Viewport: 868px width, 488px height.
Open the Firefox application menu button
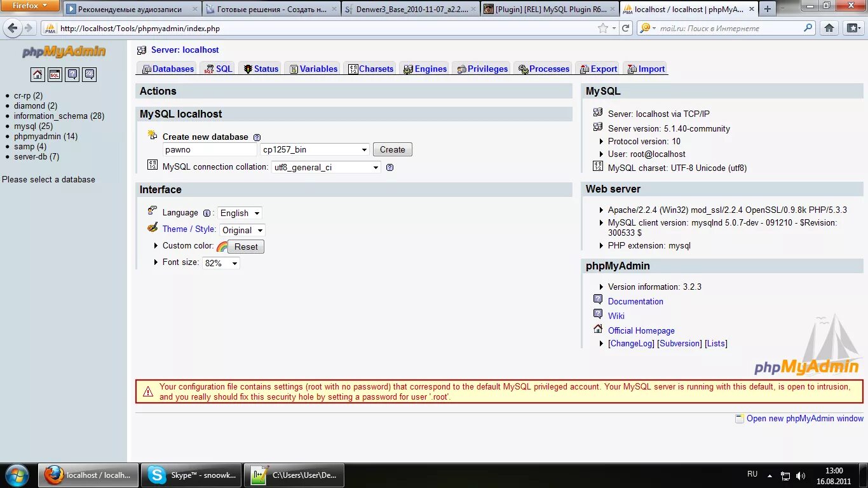(x=30, y=6)
